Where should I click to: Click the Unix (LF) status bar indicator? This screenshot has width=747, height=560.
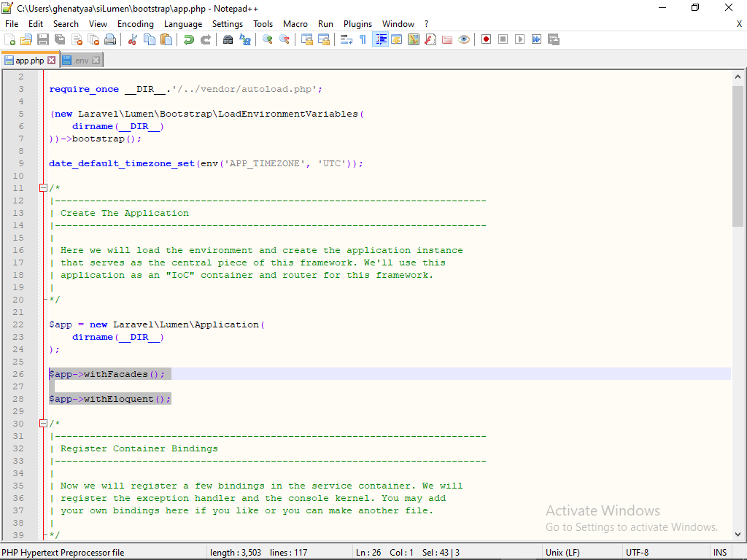tap(562, 552)
